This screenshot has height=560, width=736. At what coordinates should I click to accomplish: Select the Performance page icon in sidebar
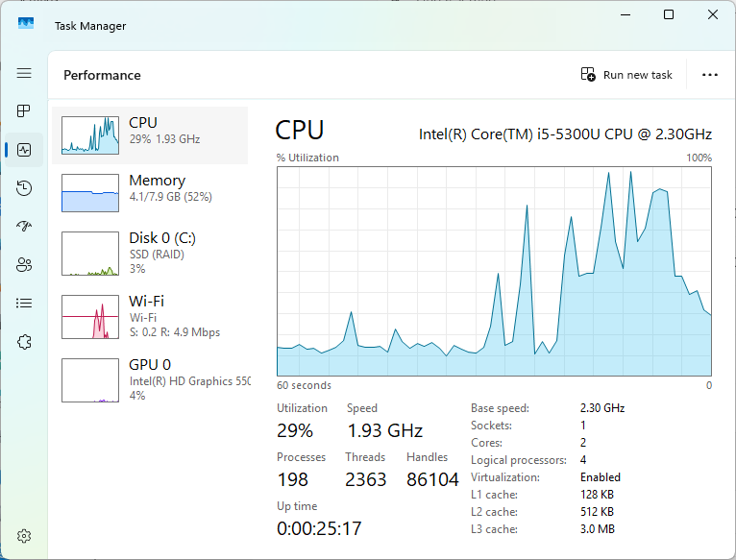[x=24, y=150]
